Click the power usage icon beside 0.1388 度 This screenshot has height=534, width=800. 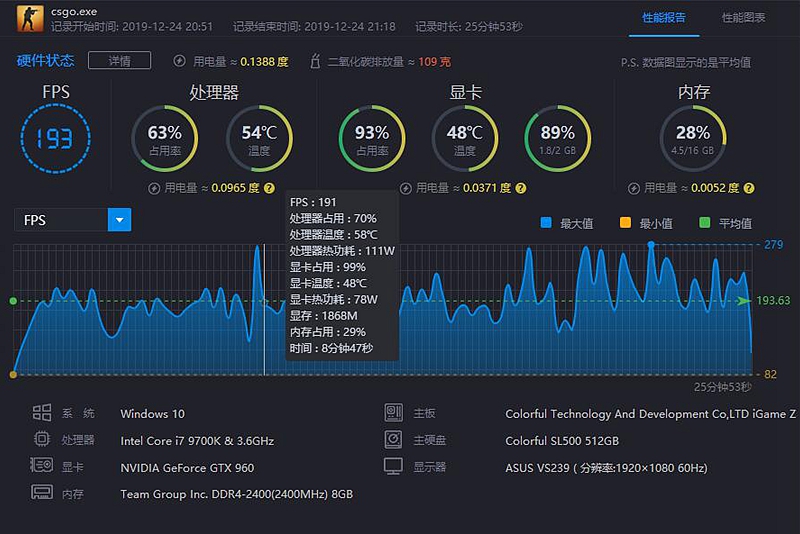[x=179, y=61]
